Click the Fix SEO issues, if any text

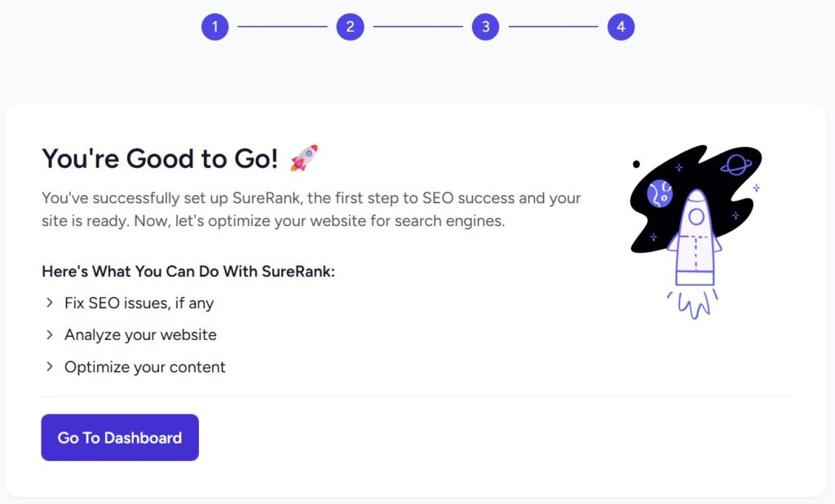[x=139, y=303]
